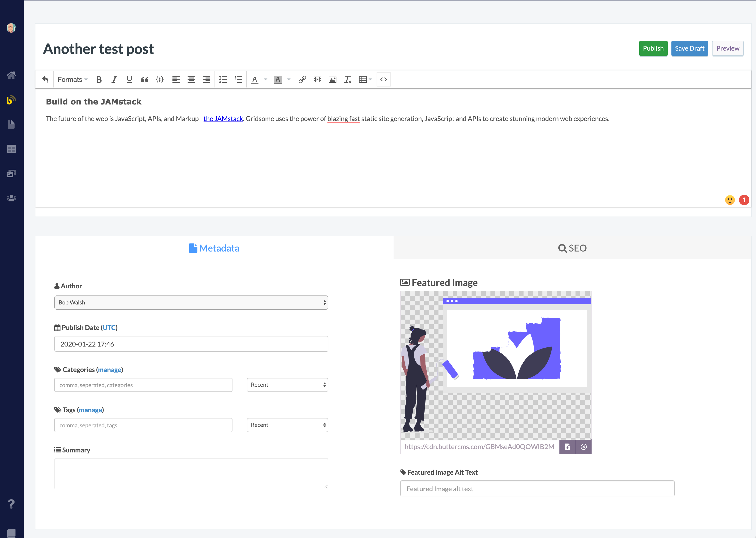Screen dimensions: 756x538
Task: Toggle the Blockquote formatting icon
Action: [x=144, y=79]
